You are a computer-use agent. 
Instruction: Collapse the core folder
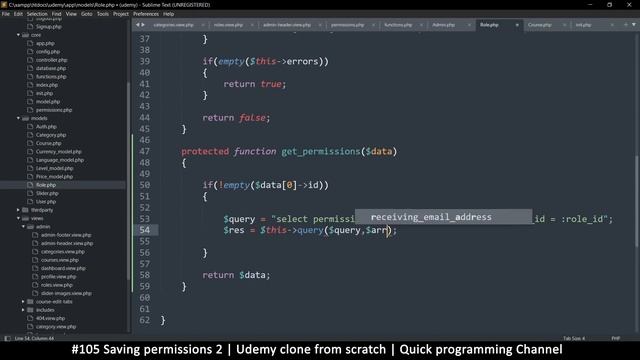(18, 35)
